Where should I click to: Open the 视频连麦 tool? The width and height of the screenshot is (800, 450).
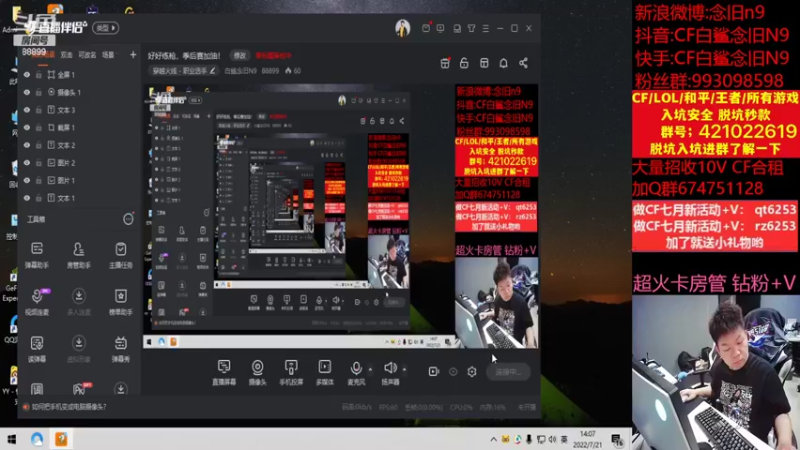pos(37,302)
